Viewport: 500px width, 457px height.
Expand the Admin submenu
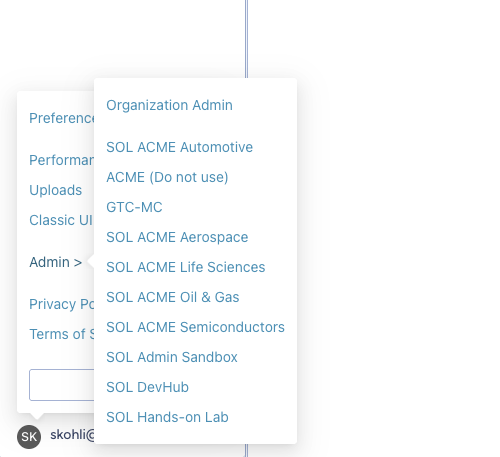point(56,262)
